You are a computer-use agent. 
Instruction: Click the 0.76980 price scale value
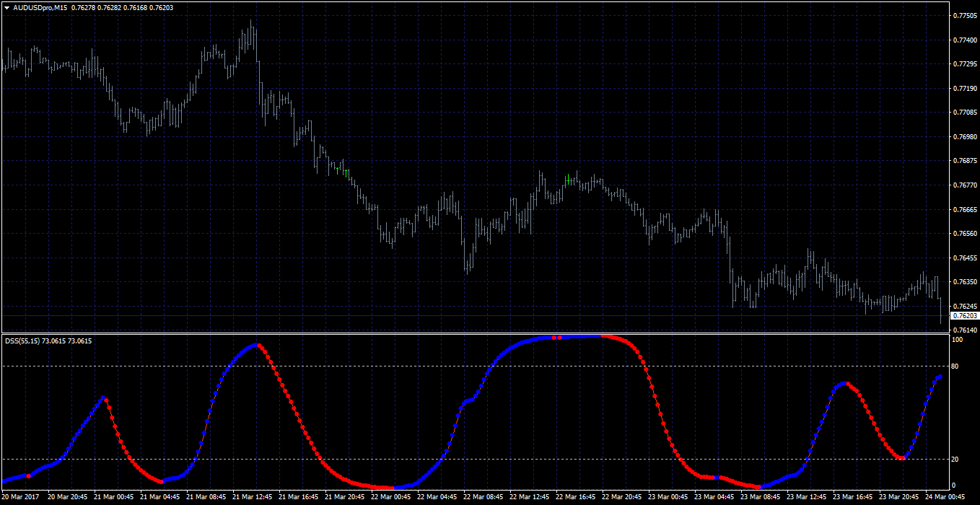(965, 136)
